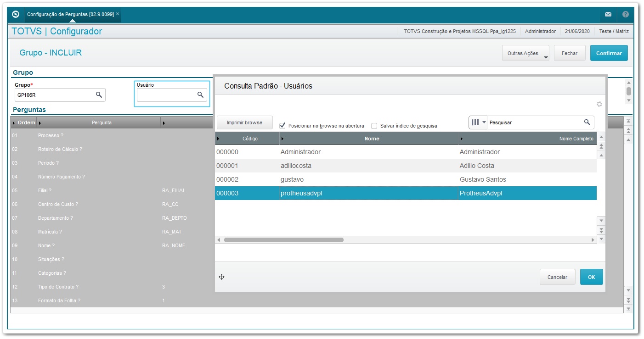Click the right arrow of horizontal scrollbar
The width and height of the screenshot is (644, 339).
(593, 240)
